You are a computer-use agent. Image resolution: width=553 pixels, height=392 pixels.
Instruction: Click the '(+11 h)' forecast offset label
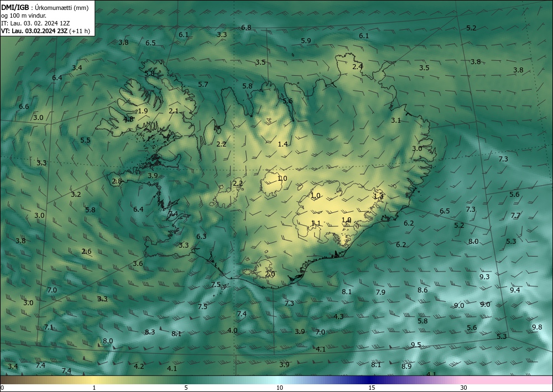(x=80, y=31)
